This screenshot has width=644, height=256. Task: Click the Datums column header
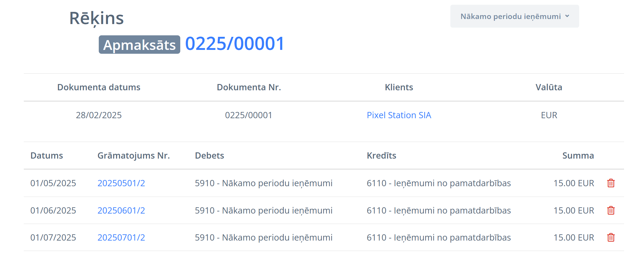pos(47,156)
